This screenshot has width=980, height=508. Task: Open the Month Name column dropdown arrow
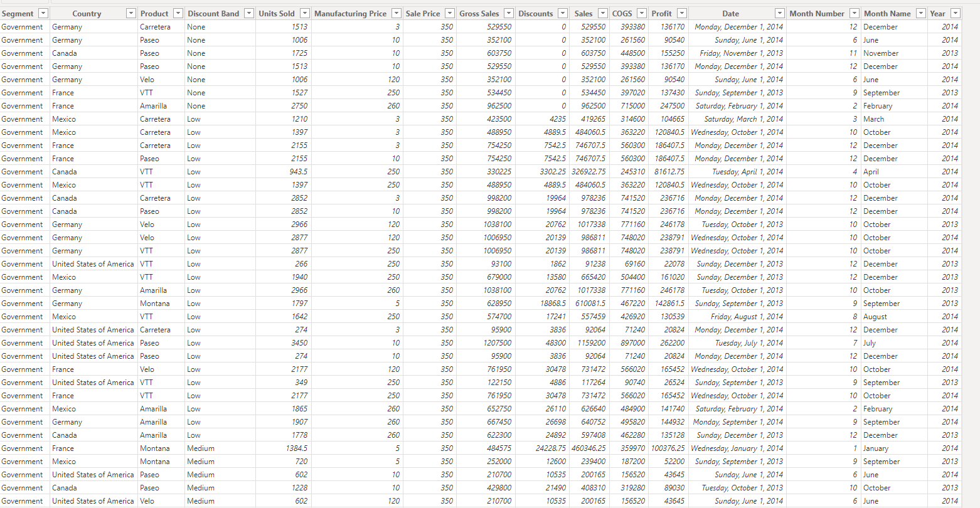coord(920,13)
